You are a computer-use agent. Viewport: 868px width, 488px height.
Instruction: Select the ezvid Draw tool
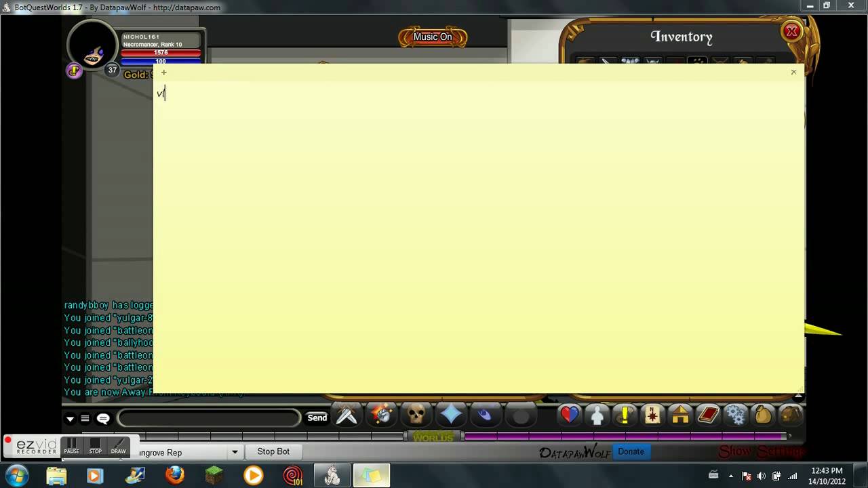[119, 447]
